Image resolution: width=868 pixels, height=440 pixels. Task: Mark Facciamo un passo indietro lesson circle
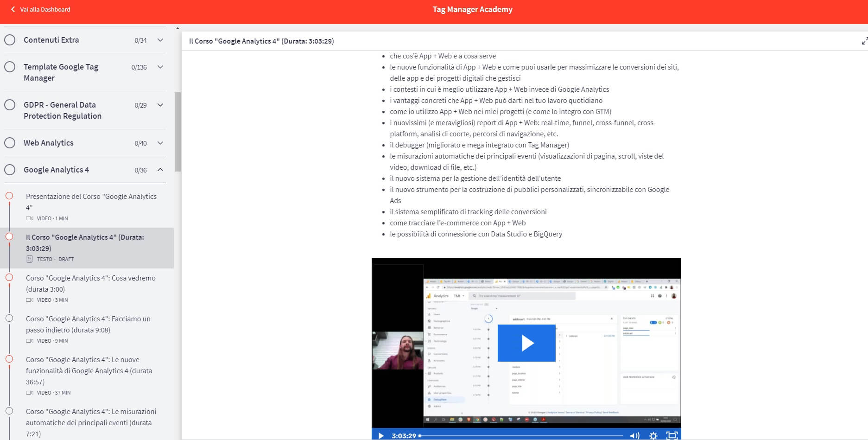point(9,318)
